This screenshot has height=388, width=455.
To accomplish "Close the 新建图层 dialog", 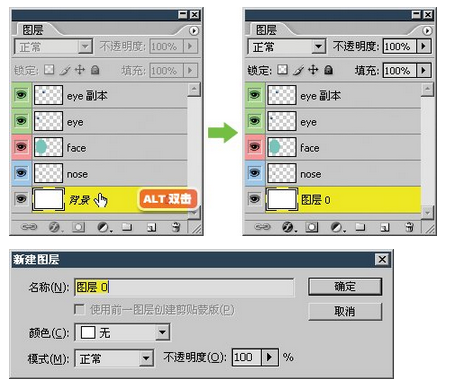I will [x=382, y=259].
